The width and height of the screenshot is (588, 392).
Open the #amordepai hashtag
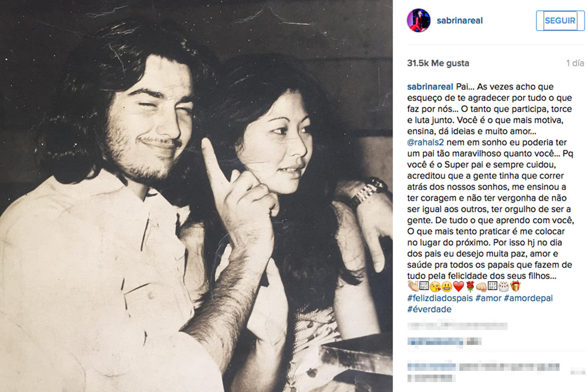tap(528, 298)
